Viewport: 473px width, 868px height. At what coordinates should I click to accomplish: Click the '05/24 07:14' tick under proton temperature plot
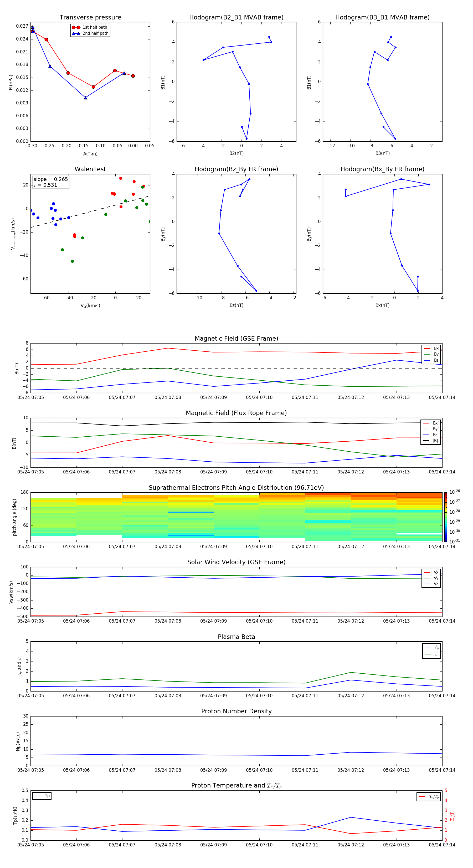pos(442,845)
